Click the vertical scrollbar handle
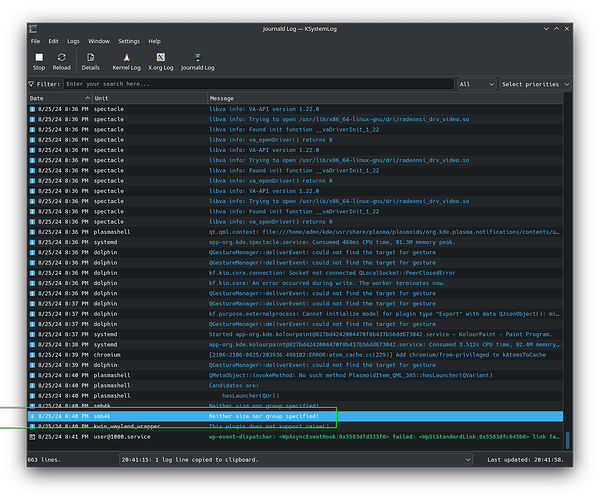Image resolution: width=601 pixels, height=500 pixels. 567,440
